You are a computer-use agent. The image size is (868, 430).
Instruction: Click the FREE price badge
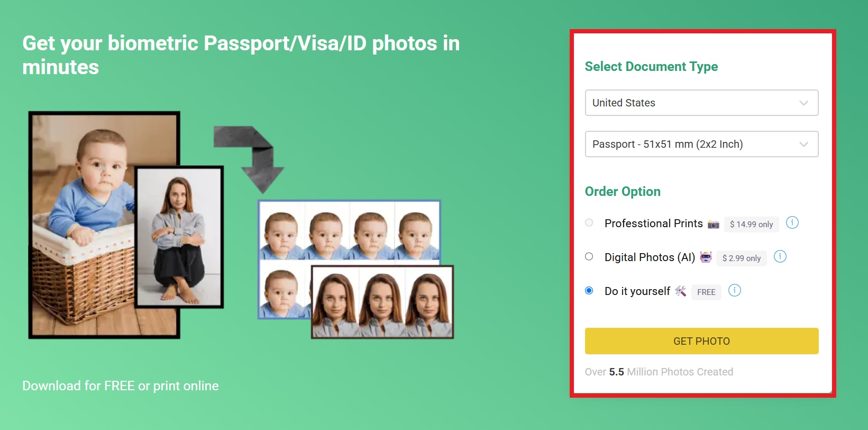pos(706,292)
